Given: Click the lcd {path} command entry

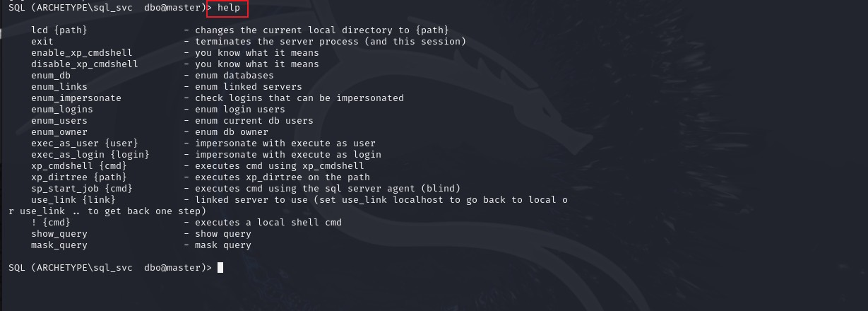Looking at the screenshot, I should pos(59,30).
